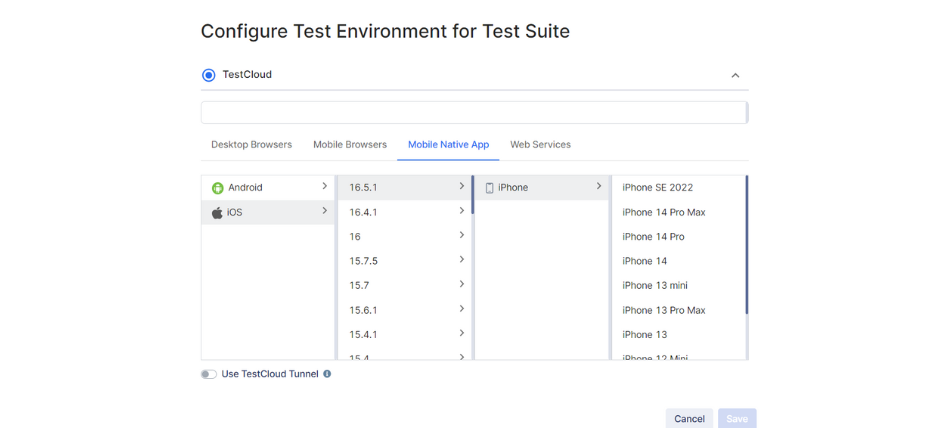Image resolution: width=950 pixels, height=428 pixels.
Task: Expand the 16.5.1 version arrow
Action: point(462,186)
